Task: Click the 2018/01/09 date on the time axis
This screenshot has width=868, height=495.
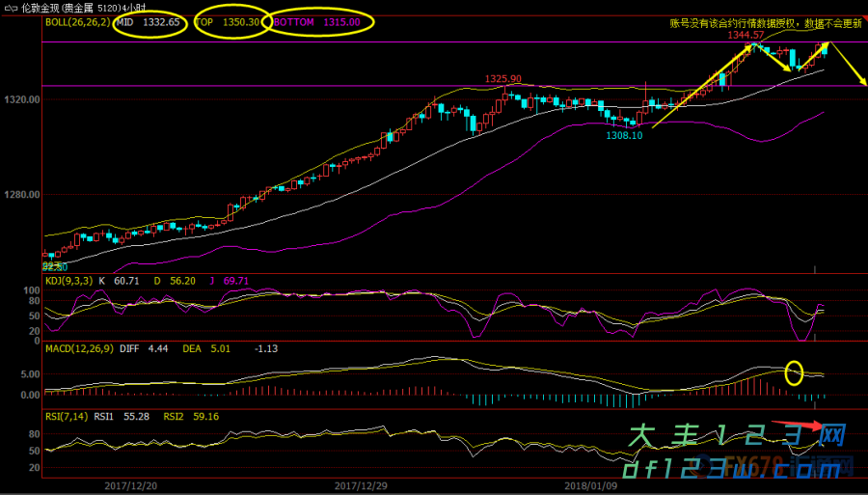Action: tap(590, 485)
